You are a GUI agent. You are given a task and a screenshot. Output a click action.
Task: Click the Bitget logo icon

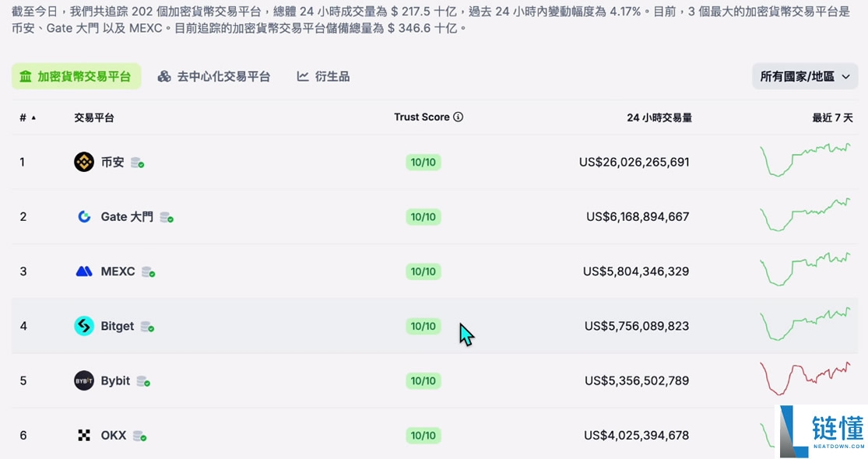(x=84, y=326)
